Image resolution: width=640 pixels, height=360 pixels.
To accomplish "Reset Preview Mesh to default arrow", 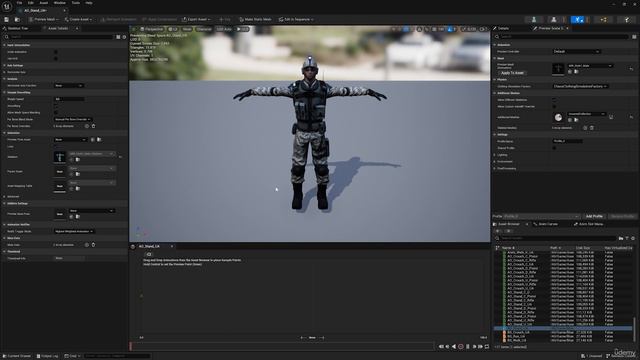I will pyautogui.click(x=631, y=69).
